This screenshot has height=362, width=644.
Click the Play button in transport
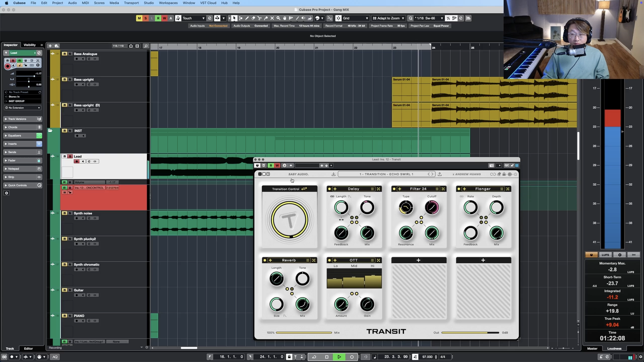(x=339, y=357)
